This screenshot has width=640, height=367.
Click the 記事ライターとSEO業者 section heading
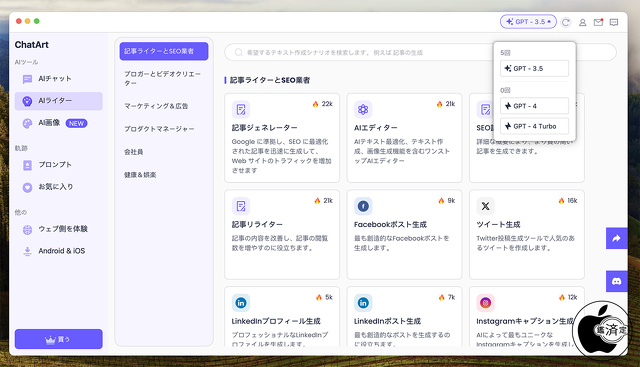pyautogui.click(x=270, y=80)
